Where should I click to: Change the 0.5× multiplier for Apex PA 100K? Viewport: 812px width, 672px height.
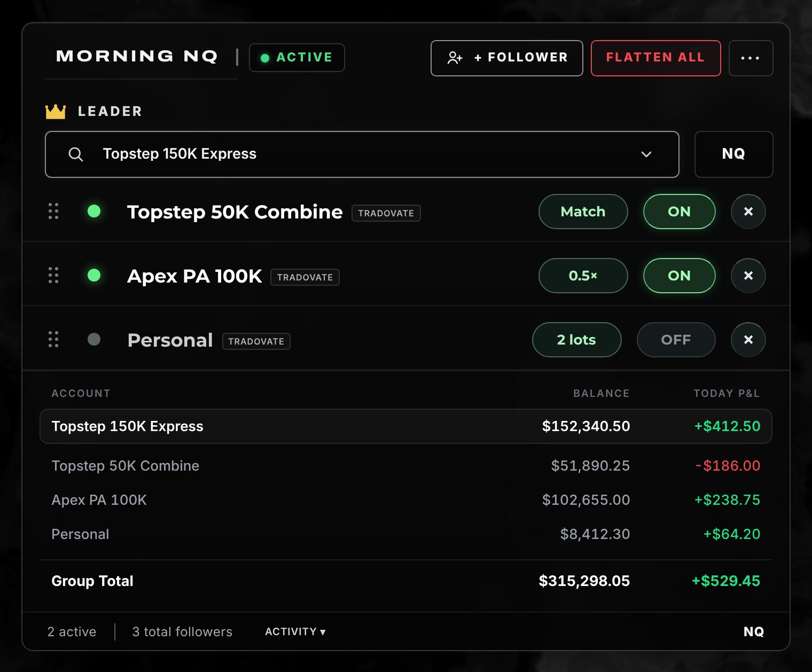(x=583, y=276)
